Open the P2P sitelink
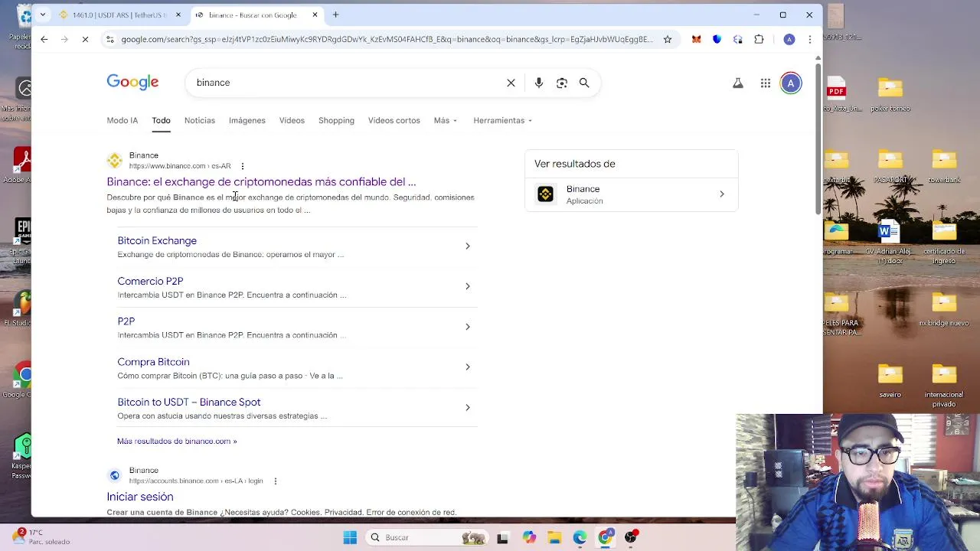This screenshot has width=980, height=551. tap(126, 321)
